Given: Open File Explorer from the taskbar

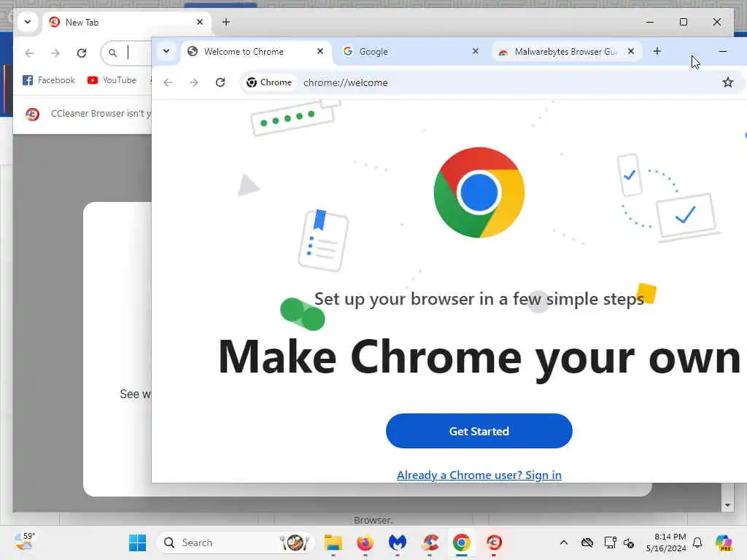Looking at the screenshot, I should click(333, 542).
